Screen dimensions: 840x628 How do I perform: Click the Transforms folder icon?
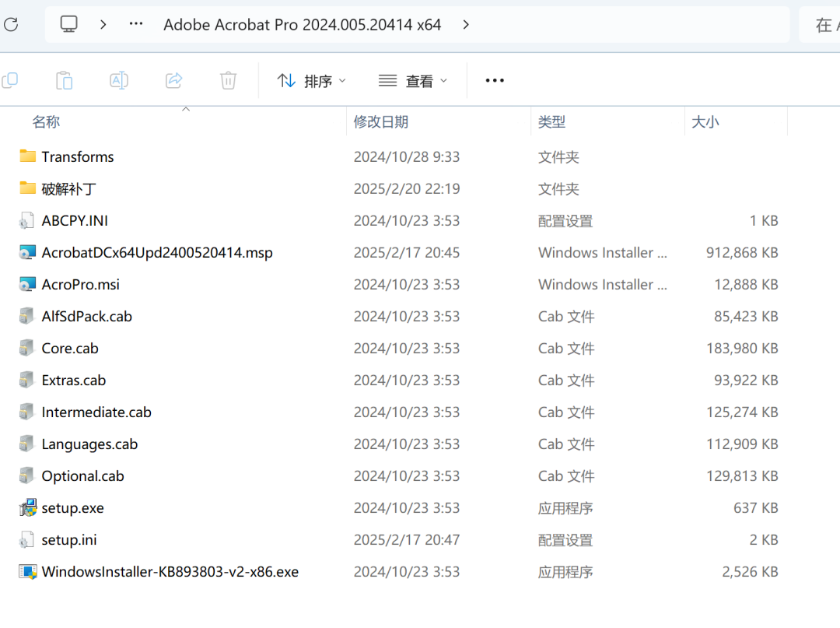[27, 156]
